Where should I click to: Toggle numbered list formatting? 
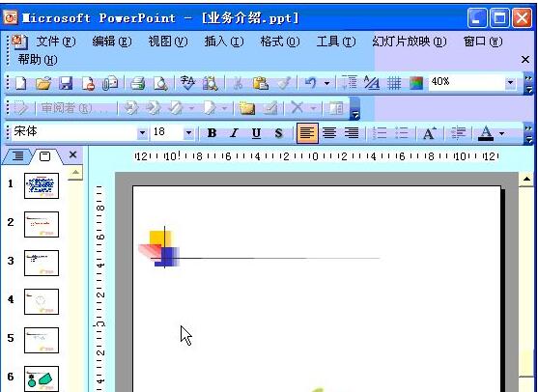(x=380, y=133)
